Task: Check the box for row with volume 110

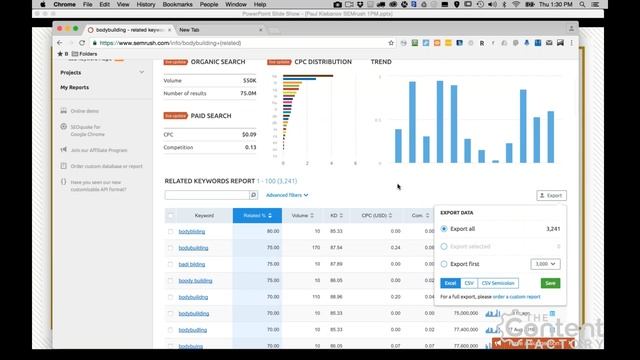Action: tap(171, 297)
